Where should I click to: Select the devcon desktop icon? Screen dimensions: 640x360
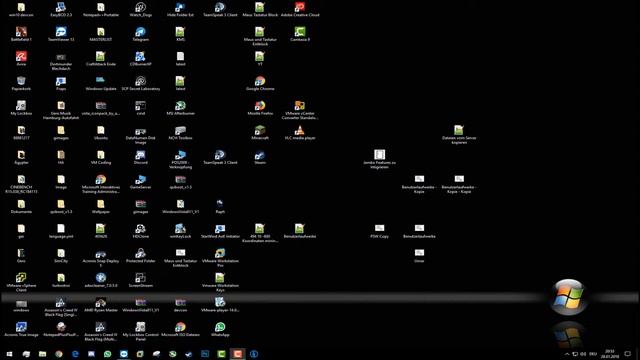(180, 304)
